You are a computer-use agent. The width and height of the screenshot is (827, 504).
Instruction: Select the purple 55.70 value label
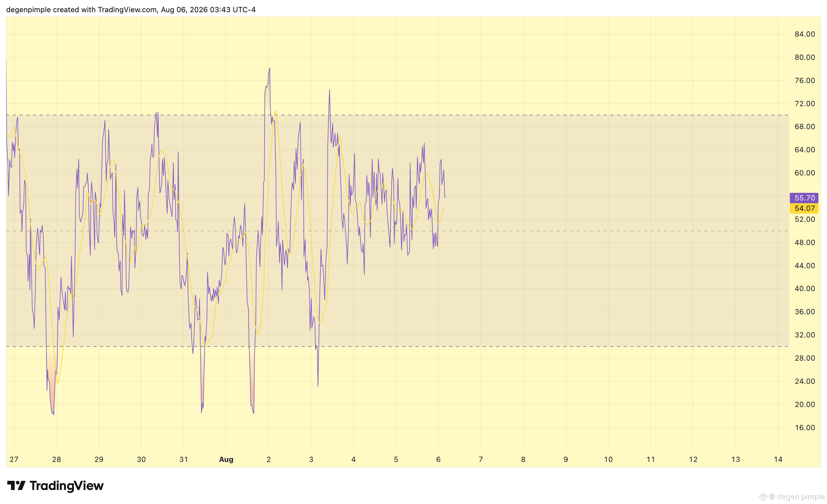click(x=804, y=198)
